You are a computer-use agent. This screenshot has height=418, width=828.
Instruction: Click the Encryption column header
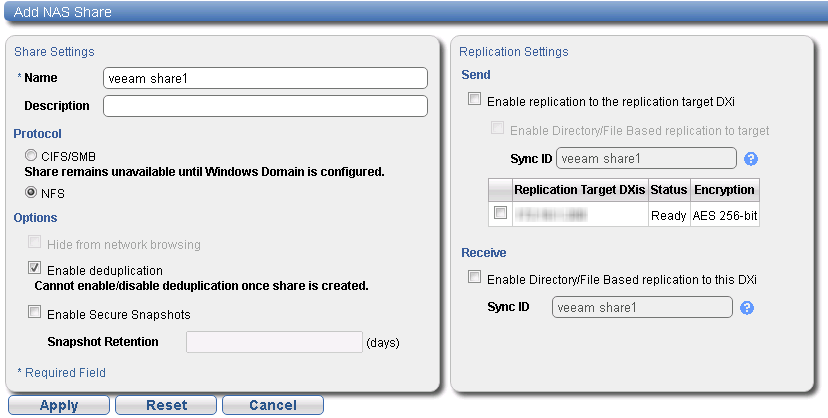pyautogui.click(x=724, y=190)
